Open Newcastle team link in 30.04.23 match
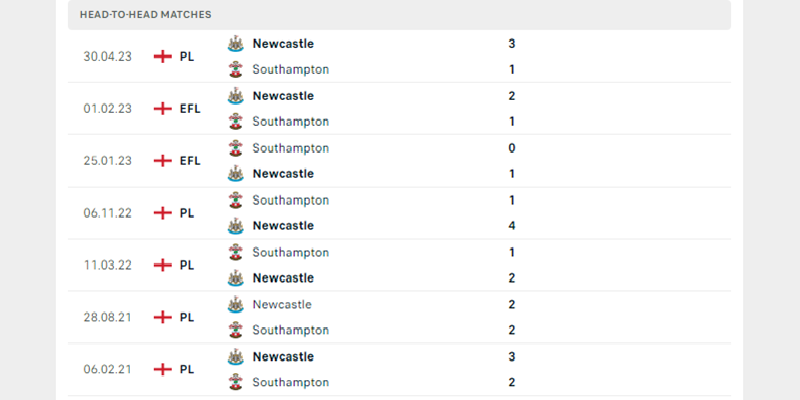The width and height of the screenshot is (800, 400). [x=283, y=44]
